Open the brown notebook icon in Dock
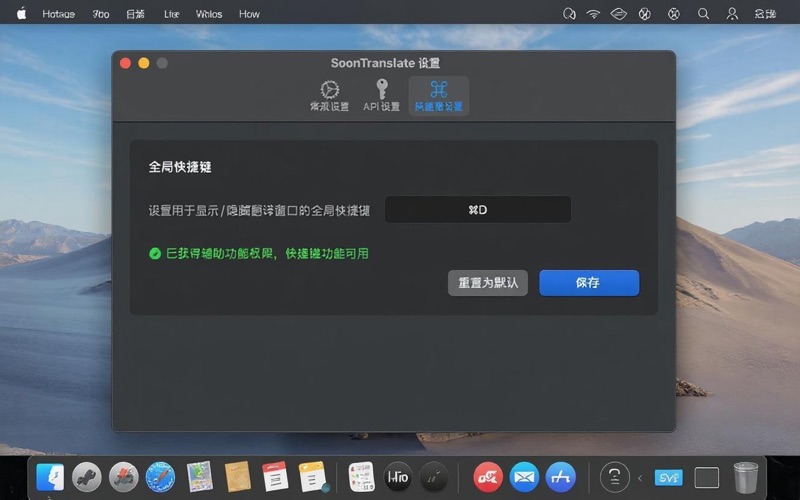 click(238, 477)
